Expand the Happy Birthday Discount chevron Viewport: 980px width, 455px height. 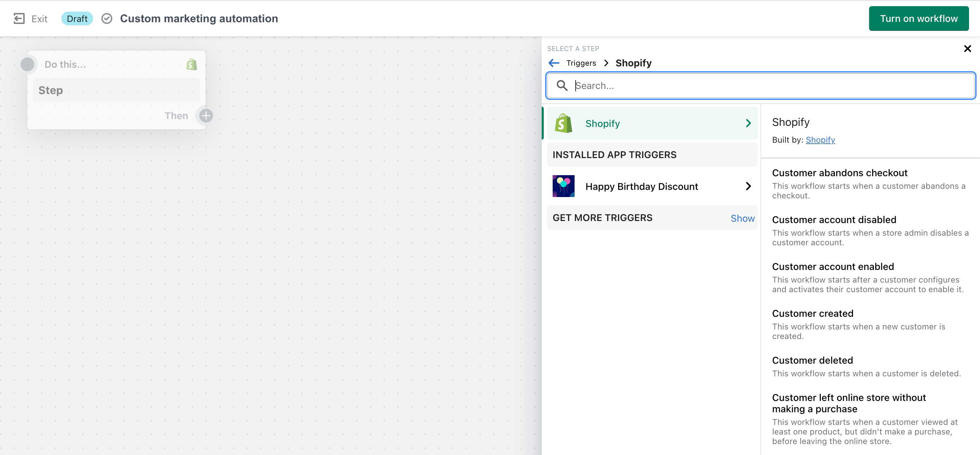pos(748,186)
